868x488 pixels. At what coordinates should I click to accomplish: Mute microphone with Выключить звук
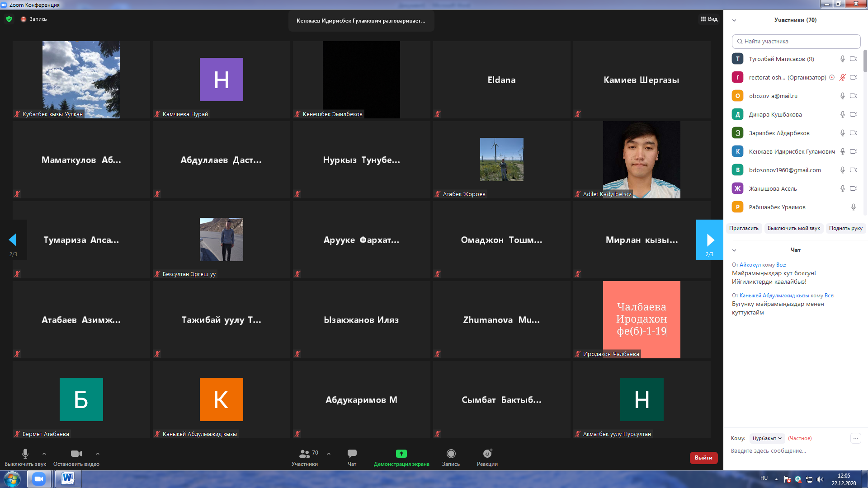pyautogui.click(x=25, y=454)
